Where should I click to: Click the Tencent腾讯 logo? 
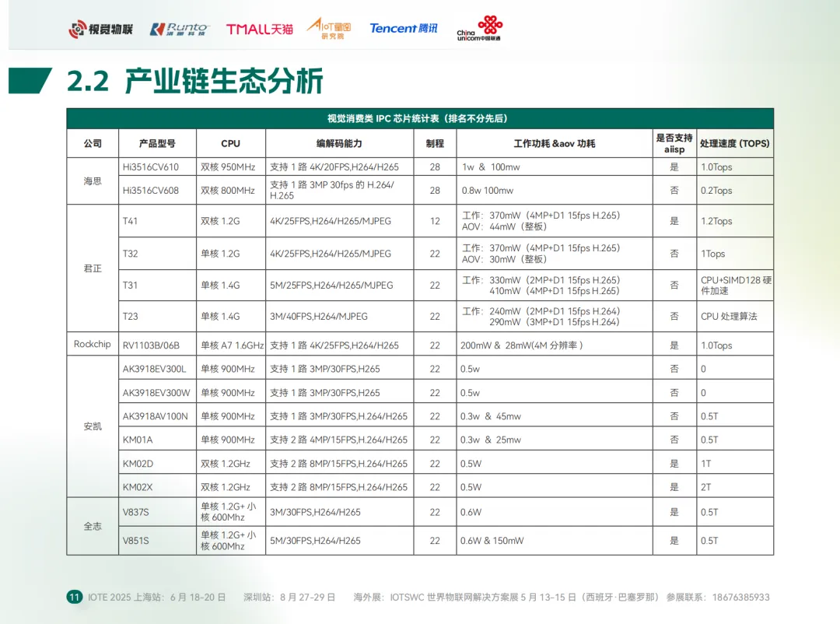tap(404, 28)
